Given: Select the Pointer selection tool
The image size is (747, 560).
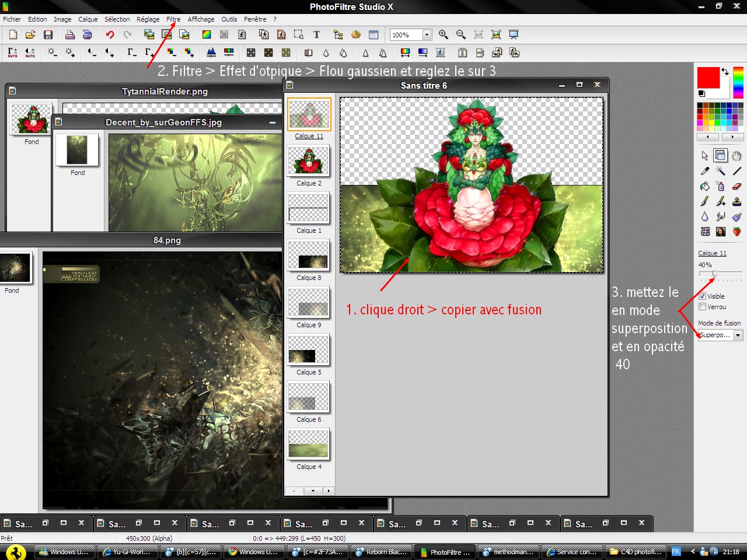Looking at the screenshot, I should 704,155.
